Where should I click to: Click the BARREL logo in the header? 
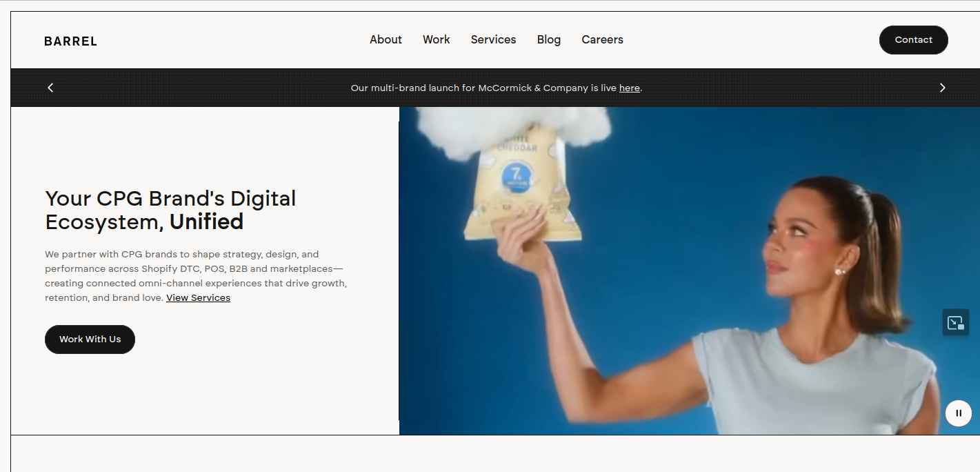70,41
